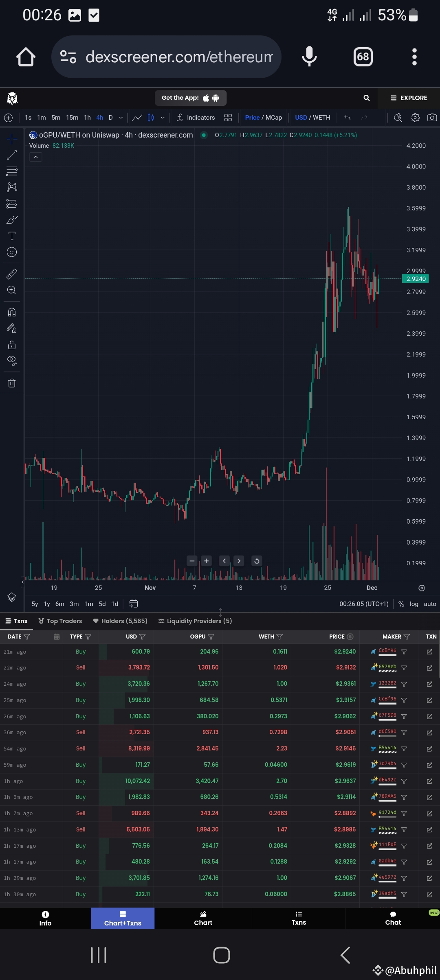The width and height of the screenshot is (440, 980).
Task: Toggle hide all drawings eye icon
Action: [x=12, y=360]
